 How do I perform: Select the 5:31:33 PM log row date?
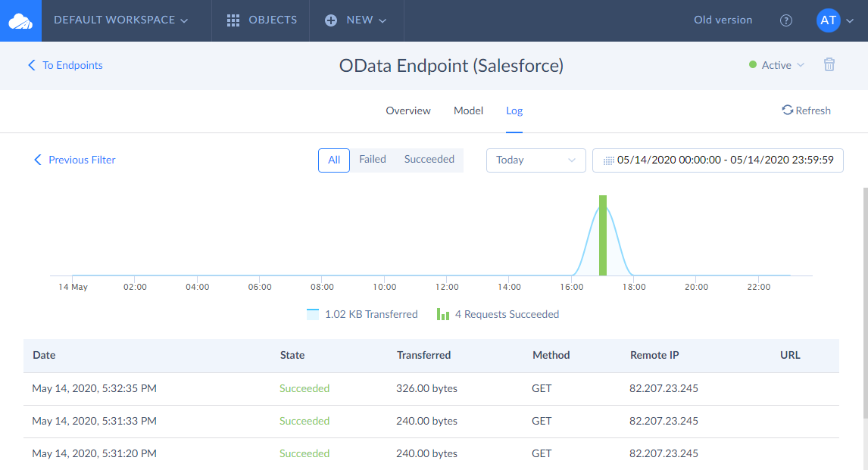(x=94, y=421)
